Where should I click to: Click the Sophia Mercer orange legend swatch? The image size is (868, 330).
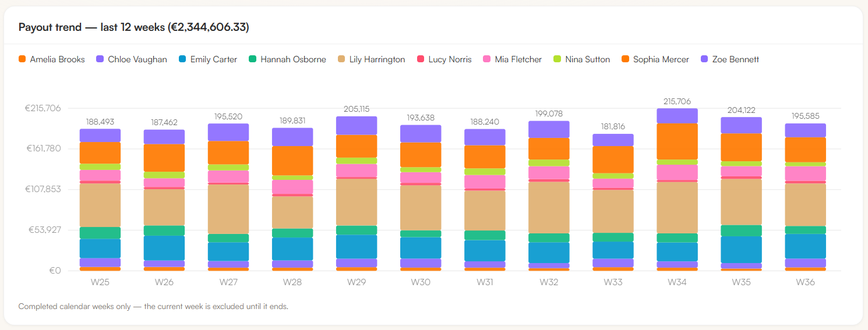(626, 59)
